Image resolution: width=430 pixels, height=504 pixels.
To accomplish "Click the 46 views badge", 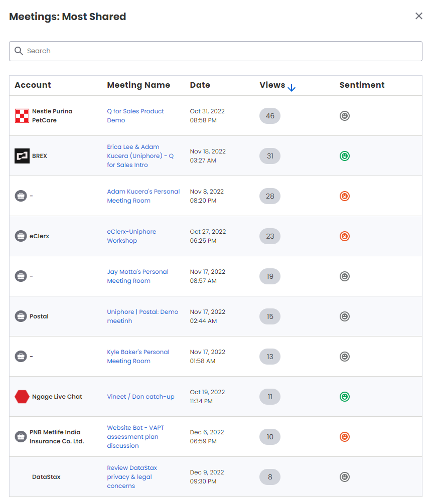I will (270, 116).
